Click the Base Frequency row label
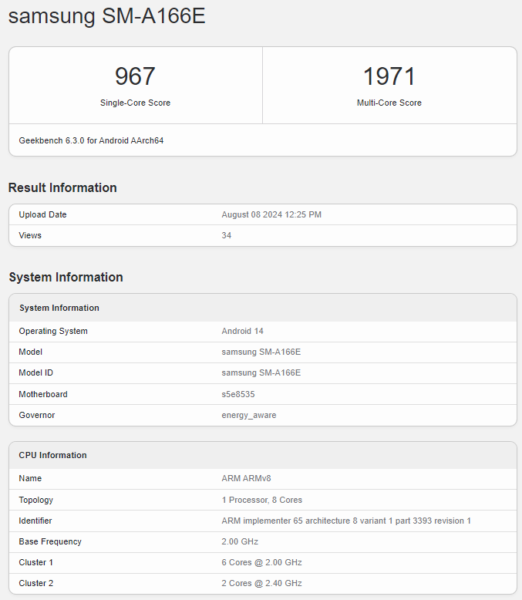This screenshot has width=522, height=600. coord(50,541)
